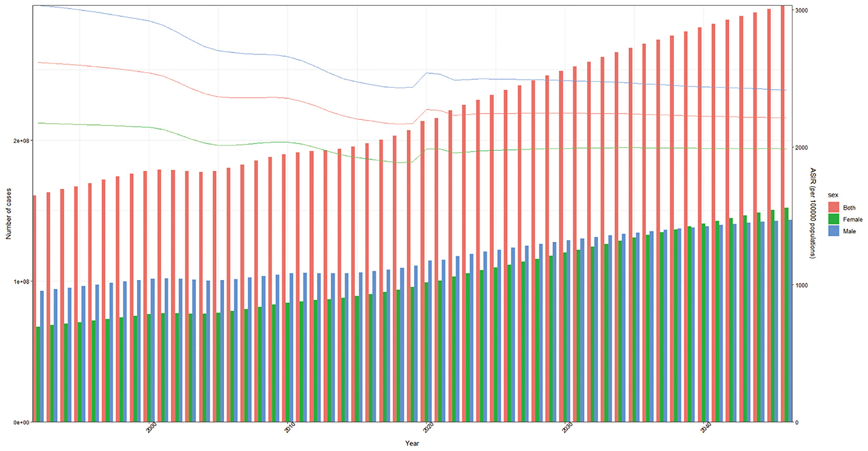Click the red Both legend swatch
Viewport: 868px width, 451px height.
point(833,208)
